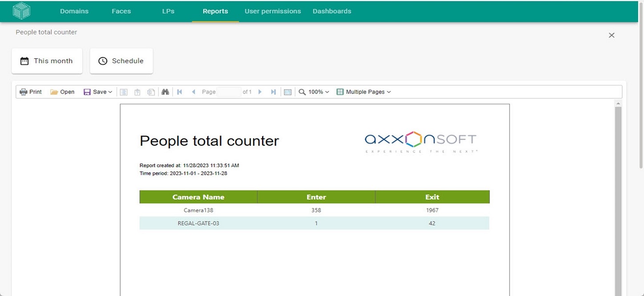Open a report file using Open

(62, 92)
